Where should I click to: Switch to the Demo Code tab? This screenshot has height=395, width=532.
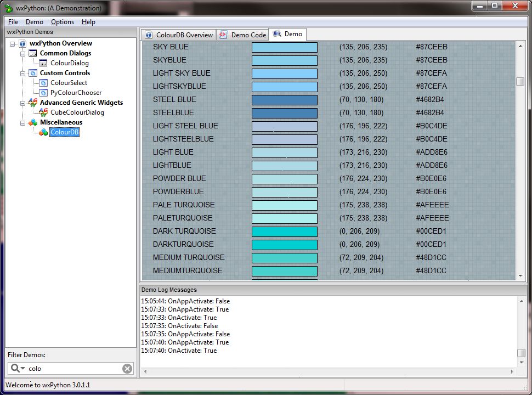click(242, 35)
